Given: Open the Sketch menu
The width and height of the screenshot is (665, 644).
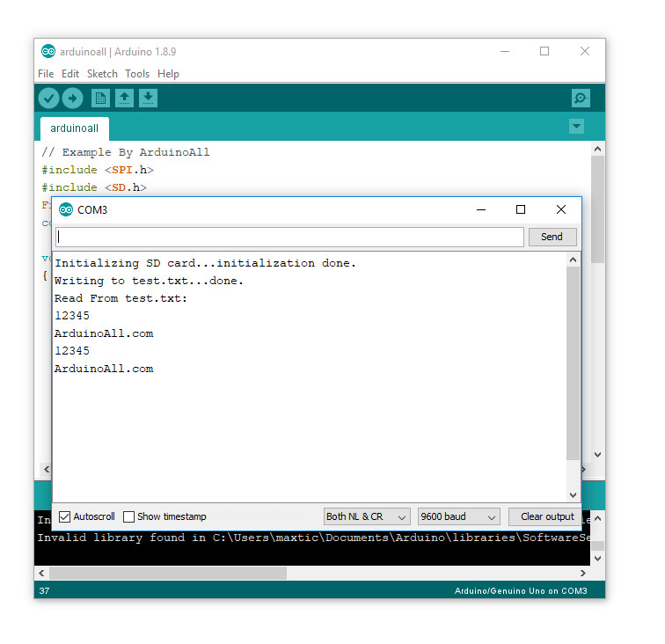Looking at the screenshot, I should click(102, 74).
